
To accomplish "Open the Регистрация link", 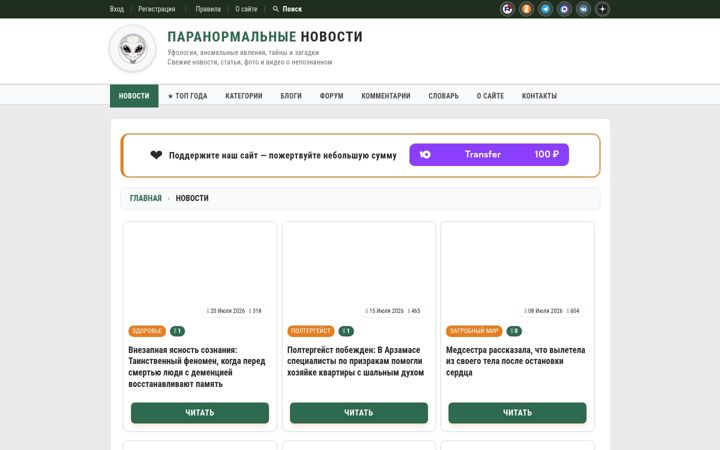I will (x=157, y=9).
